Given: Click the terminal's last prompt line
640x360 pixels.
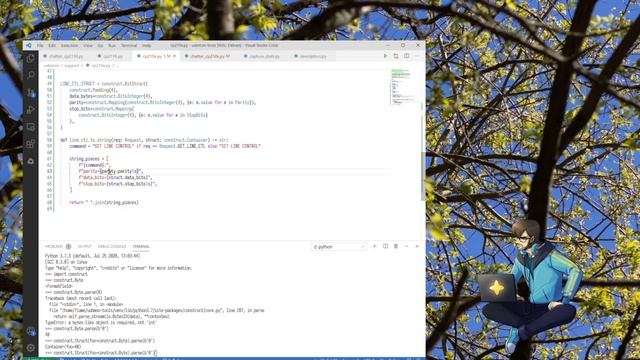Looking at the screenshot, I should (101, 353).
